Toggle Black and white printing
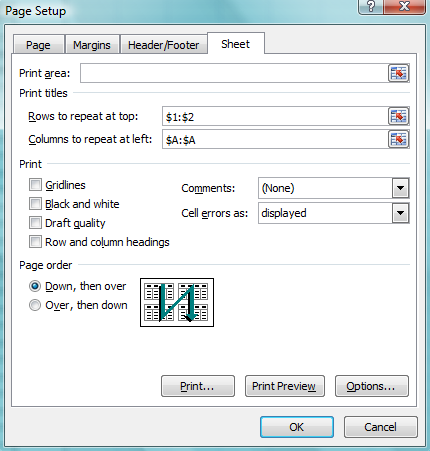The height and width of the screenshot is (451, 430). coord(35,204)
